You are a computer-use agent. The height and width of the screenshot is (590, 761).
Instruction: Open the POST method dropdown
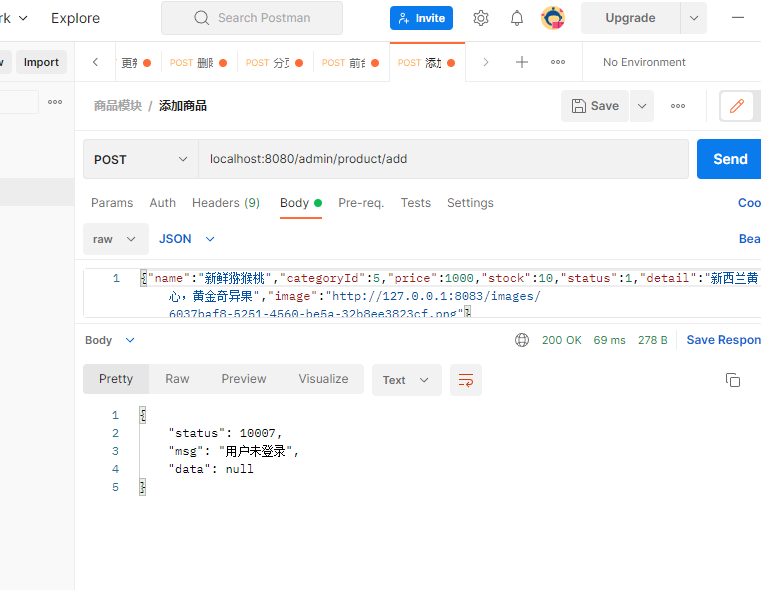(141, 159)
